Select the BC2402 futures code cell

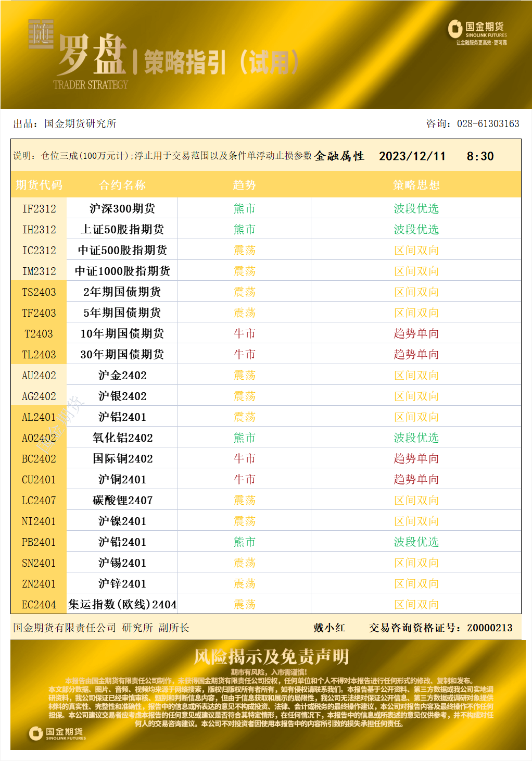pos(39,458)
